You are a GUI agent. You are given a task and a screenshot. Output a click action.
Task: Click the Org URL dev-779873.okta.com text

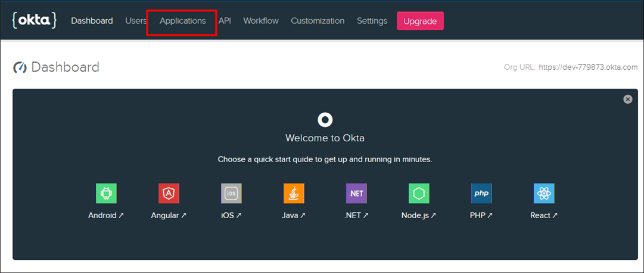click(588, 67)
